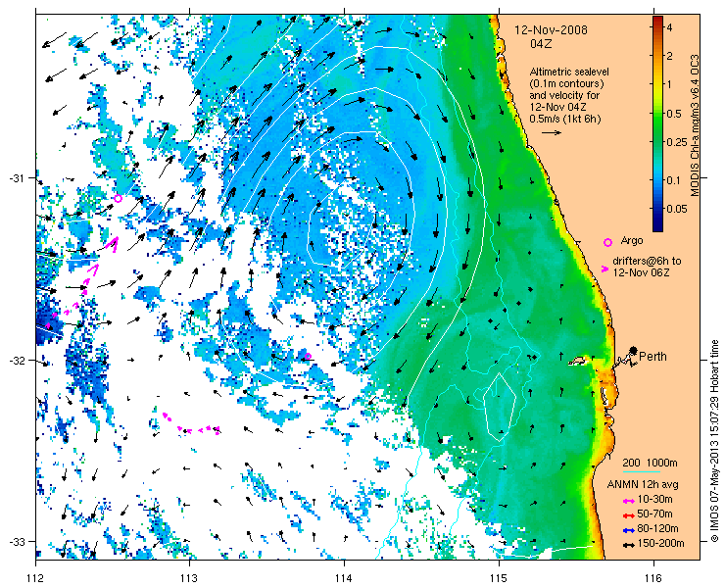Click the "04Z" time label under the date
725x588 pixels.
tap(541, 44)
